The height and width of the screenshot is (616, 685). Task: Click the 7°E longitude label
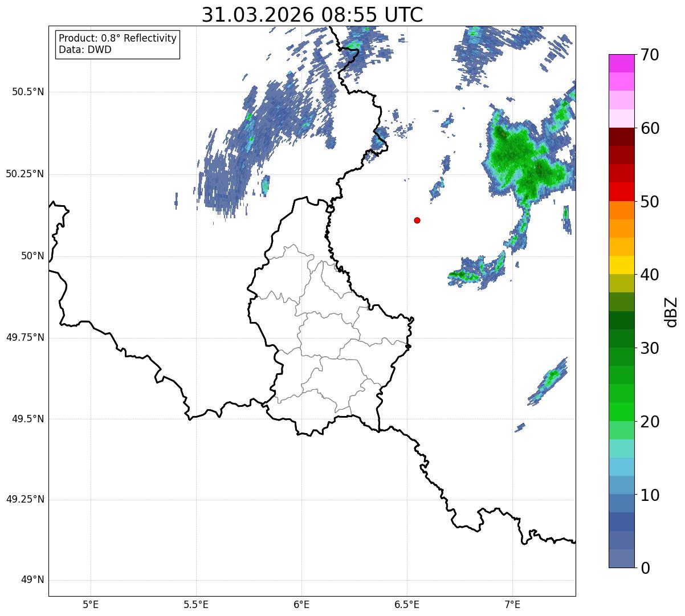point(512,605)
